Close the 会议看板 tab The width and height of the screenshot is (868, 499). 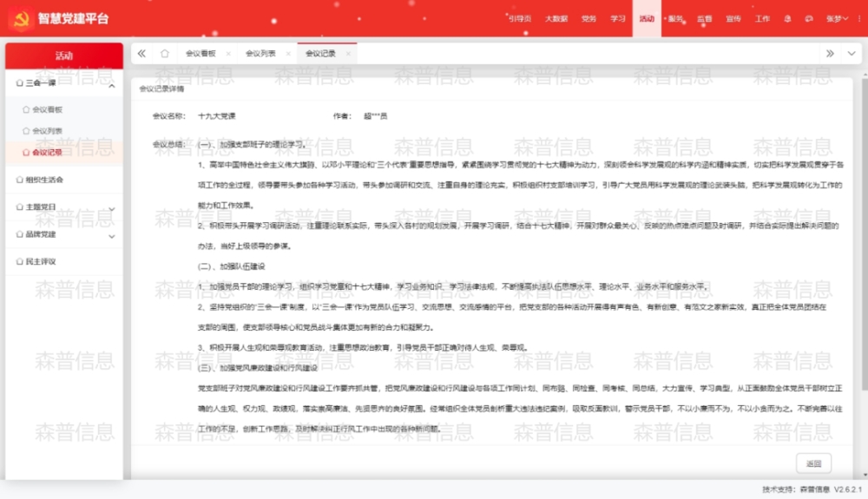pyautogui.click(x=228, y=54)
